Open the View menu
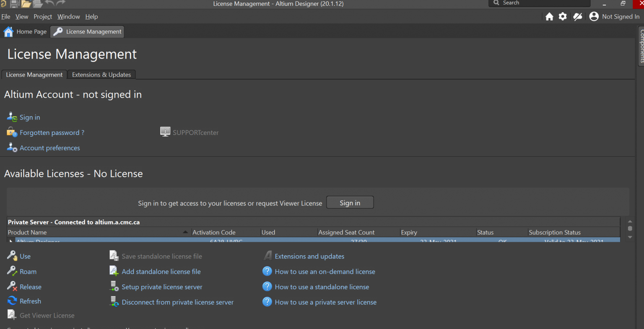The width and height of the screenshot is (644, 329). [22, 17]
